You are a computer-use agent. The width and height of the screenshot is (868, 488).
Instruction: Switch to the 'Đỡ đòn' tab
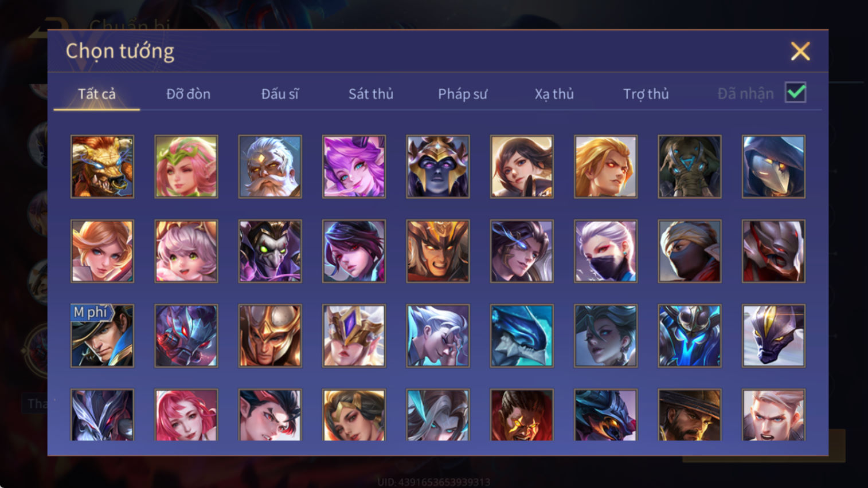(188, 94)
